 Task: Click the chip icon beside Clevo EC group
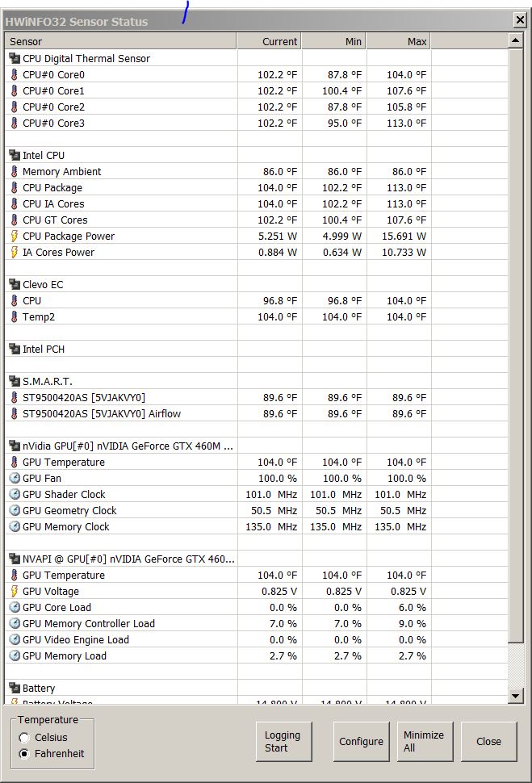(14, 284)
